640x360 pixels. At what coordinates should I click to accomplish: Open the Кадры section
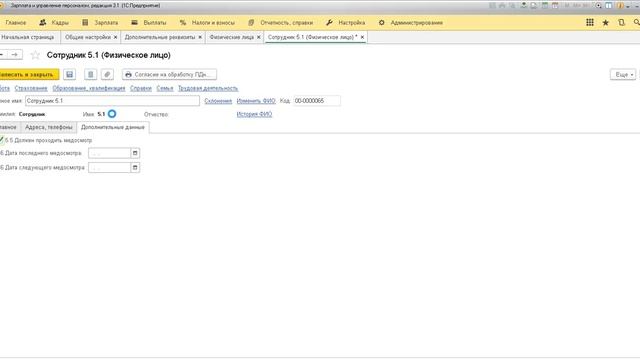[x=54, y=23]
